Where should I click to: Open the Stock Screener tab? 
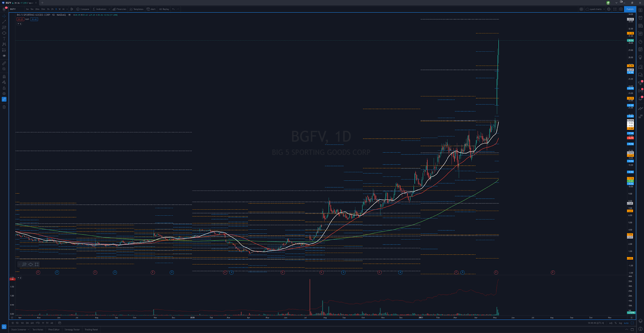pyautogui.click(x=19, y=329)
